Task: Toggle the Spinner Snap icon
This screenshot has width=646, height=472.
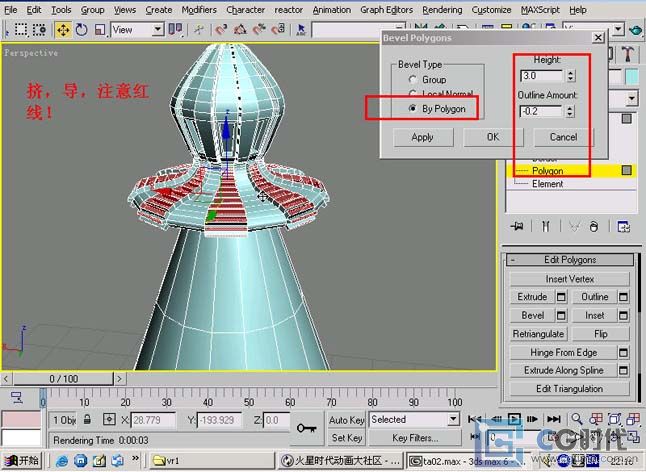Action: click(279, 30)
